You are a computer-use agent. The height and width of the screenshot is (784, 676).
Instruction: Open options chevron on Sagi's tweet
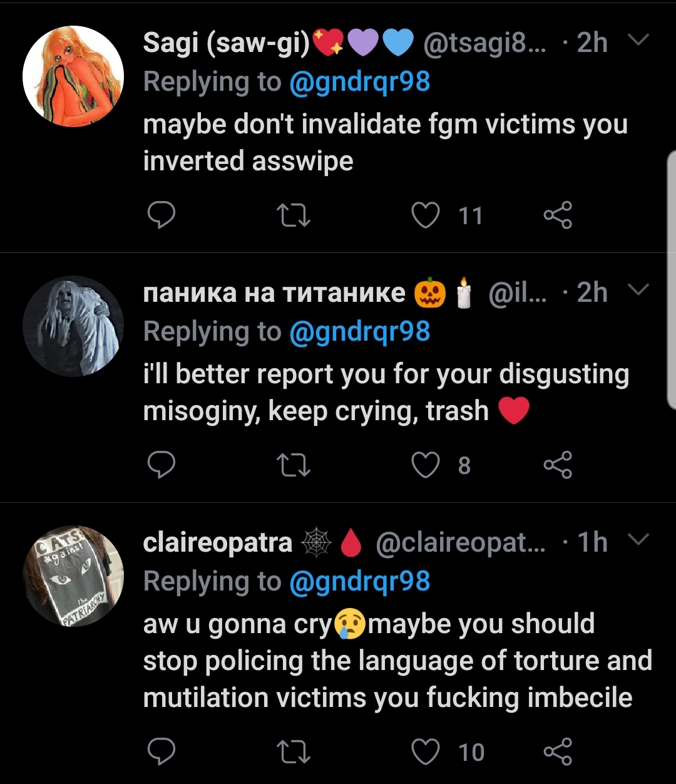pyautogui.click(x=638, y=41)
